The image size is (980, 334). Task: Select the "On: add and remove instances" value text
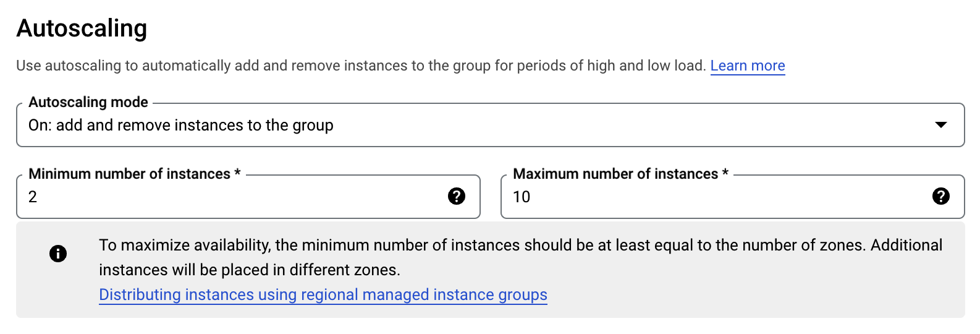coord(181,126)
